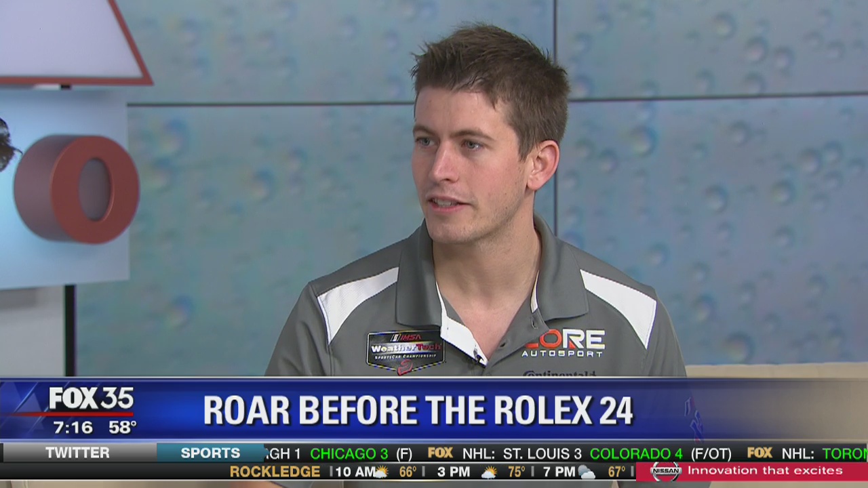
Task: Click the NHL: label before ST. LOUIS
Action: (478, 453)
